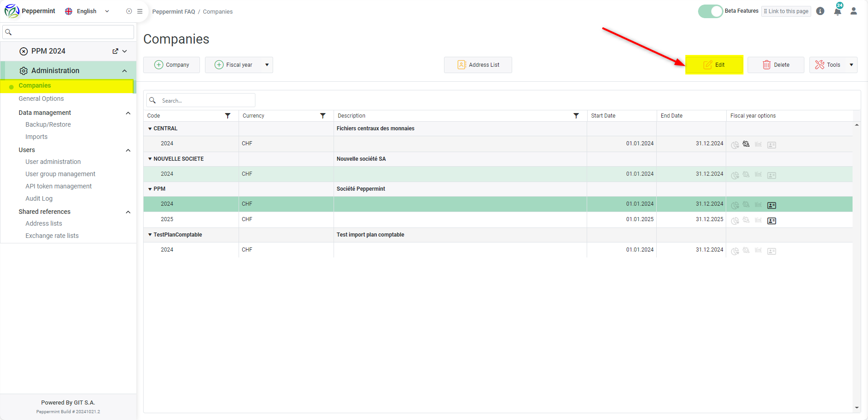868x420 pixels.
Task: Select the PPM 2025 fiscal year row
Action: pyautogui.click(x=498, y=219)
